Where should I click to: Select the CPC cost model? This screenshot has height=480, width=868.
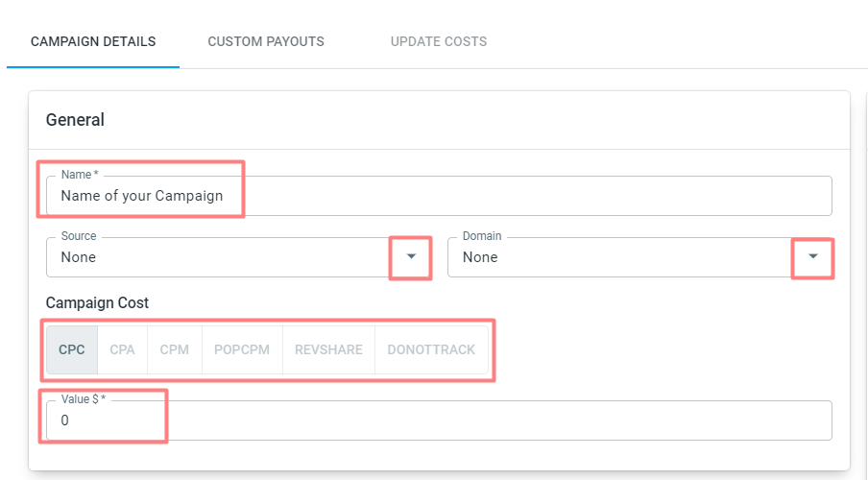click(72, 349)
